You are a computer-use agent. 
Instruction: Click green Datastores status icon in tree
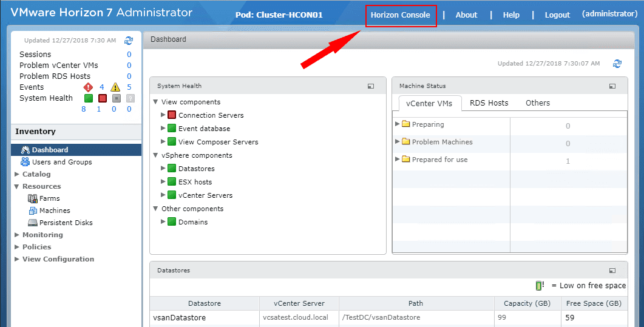pyautogui.click(x=172, y=169)
